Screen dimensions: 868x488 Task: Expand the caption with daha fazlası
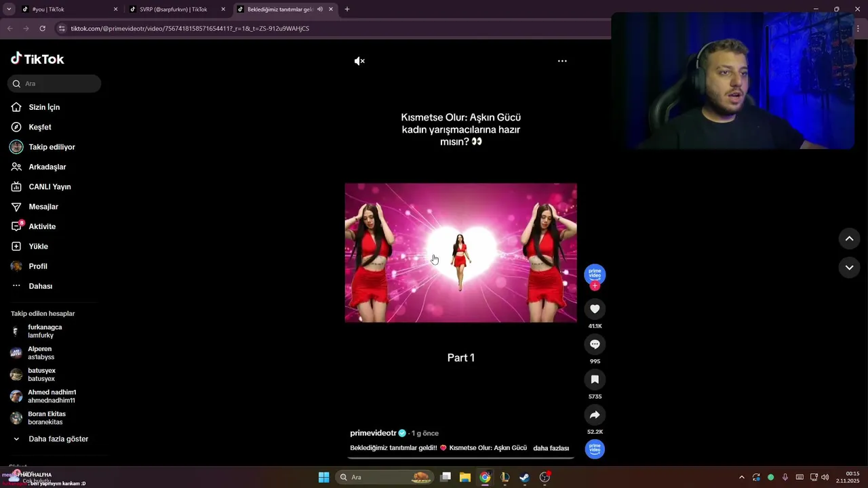click(551, 448)
